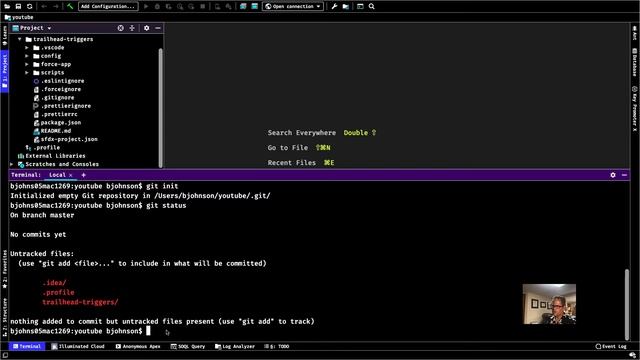Toggle the Structure side tab

click(x=4, y=318)
